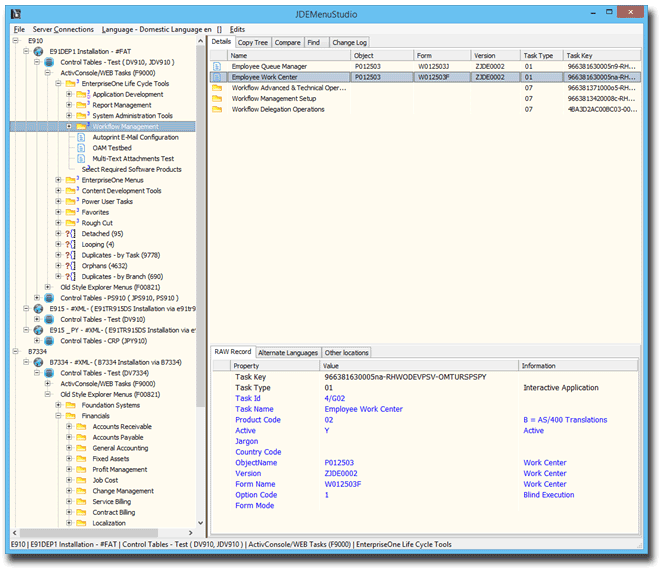Click the Property column header in RAW Record
Image resolution: width=663 pixels, height=569 pixels.
[275, 366]
